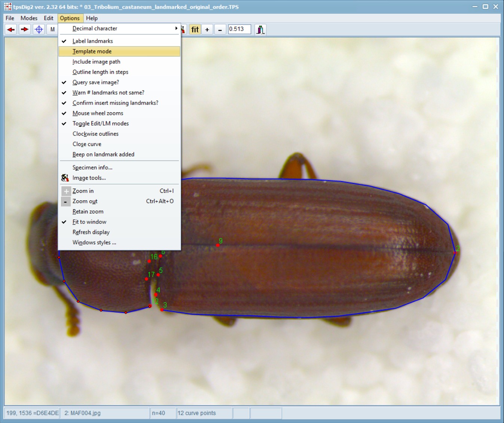Image resolution: width=504 pixels, height=423 pixels.
Task: Click the fit zoom toolbar button
Action: pos(195,29)
